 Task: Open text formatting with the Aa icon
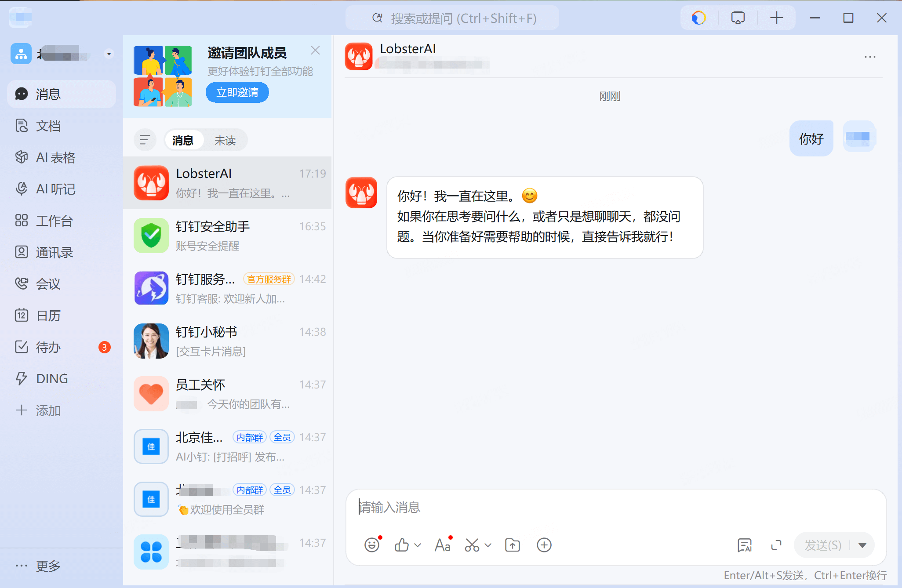coord(443,545)
